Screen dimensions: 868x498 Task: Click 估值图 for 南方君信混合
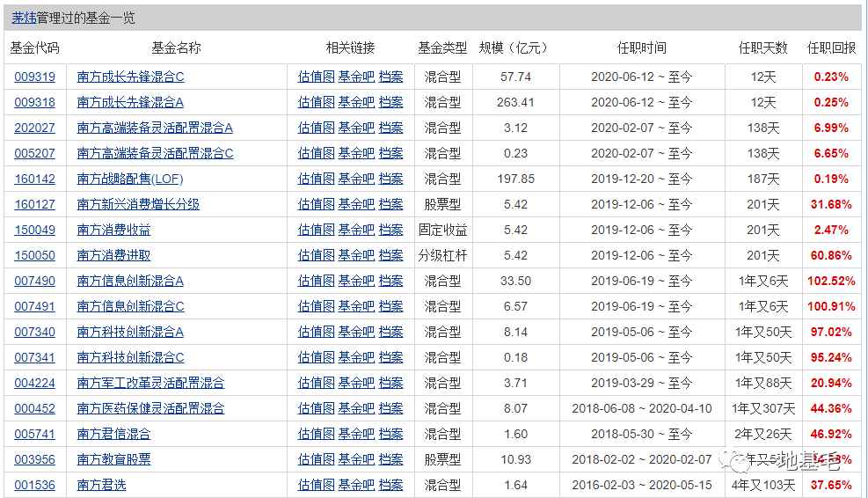click(x=316, y=434)
